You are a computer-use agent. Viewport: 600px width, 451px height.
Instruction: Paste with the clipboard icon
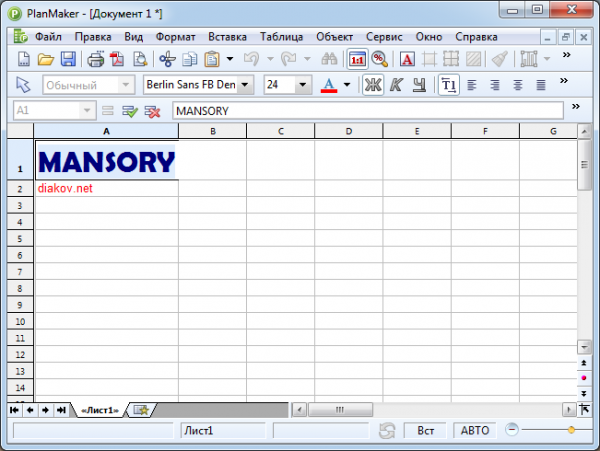coord(212,59)
